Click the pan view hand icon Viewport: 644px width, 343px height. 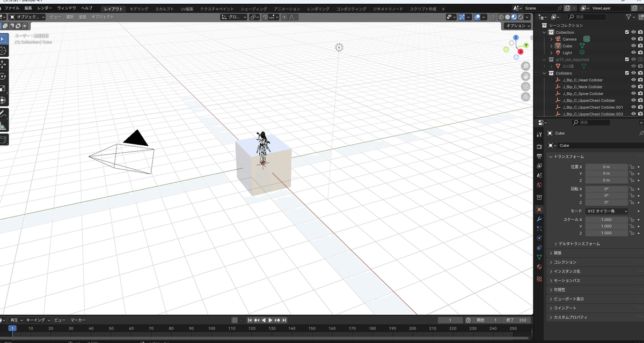[x=525, y=76]
